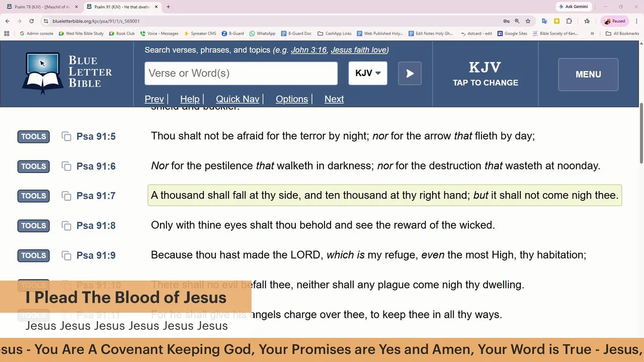Screen dimensions: 644x362
Task: Open All Bookmarks folder
Action: 622,34
